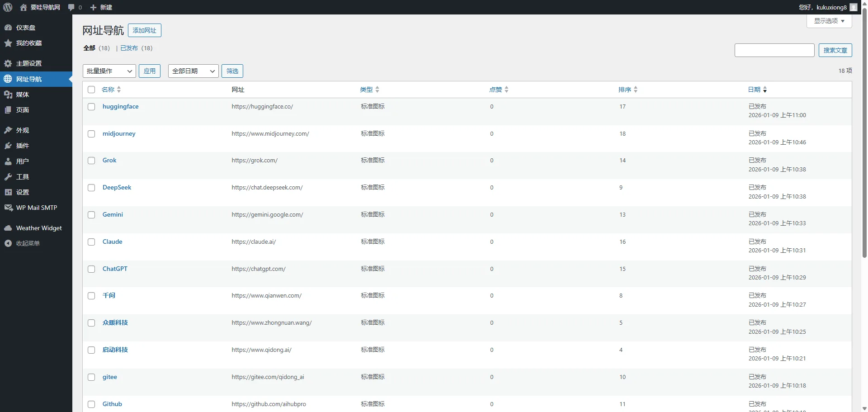Click the 添加网址 button

[144, 30]
